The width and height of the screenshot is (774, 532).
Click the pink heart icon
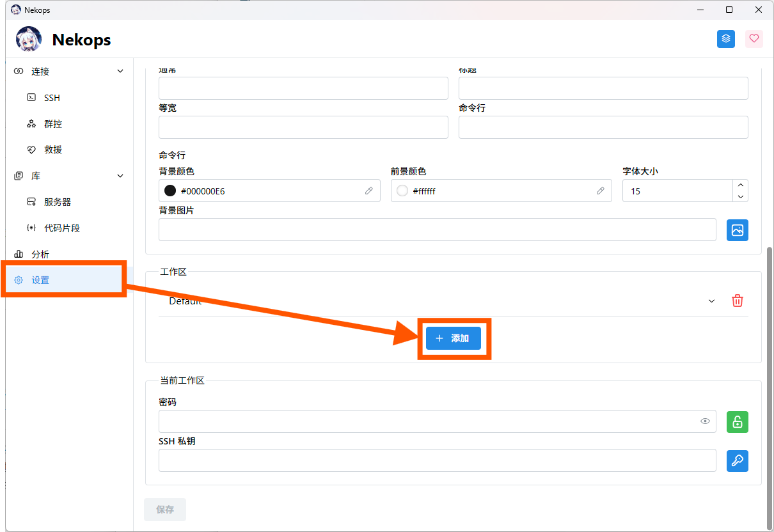[754, 39]
